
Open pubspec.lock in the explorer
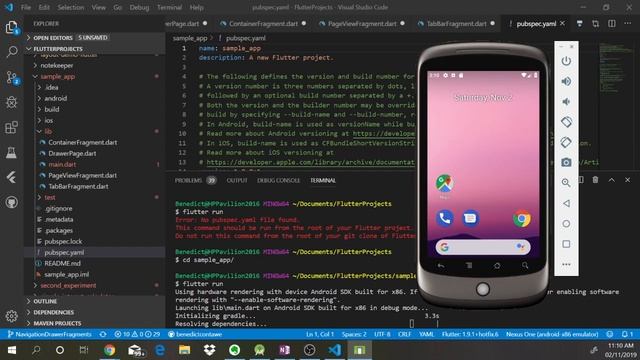click(63, 242)
